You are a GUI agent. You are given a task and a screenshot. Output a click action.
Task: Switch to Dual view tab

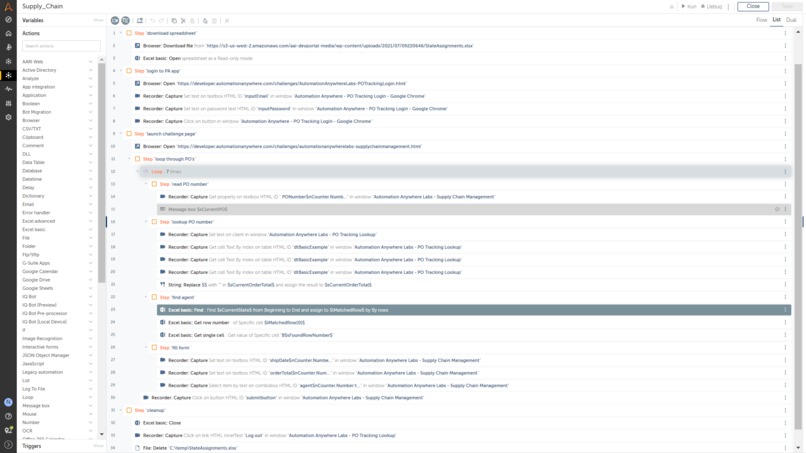[x=791, y=20]
